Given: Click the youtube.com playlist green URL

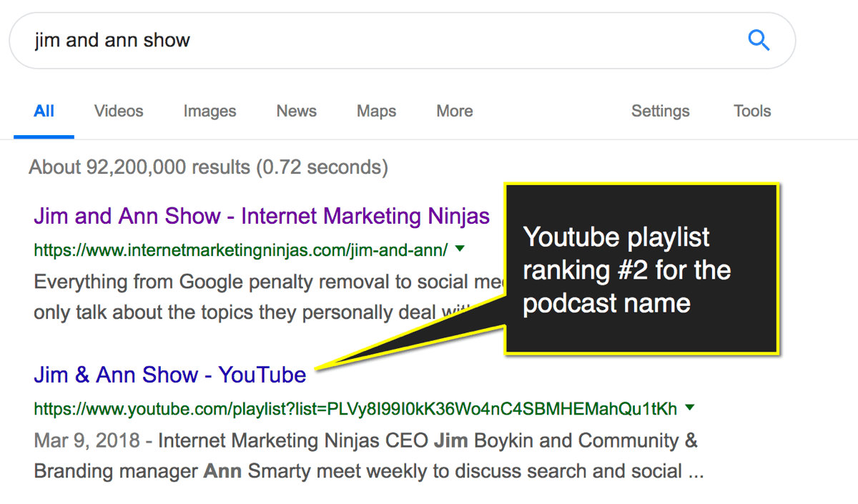Looking at the screenshot, I should (x=355, y=409).
